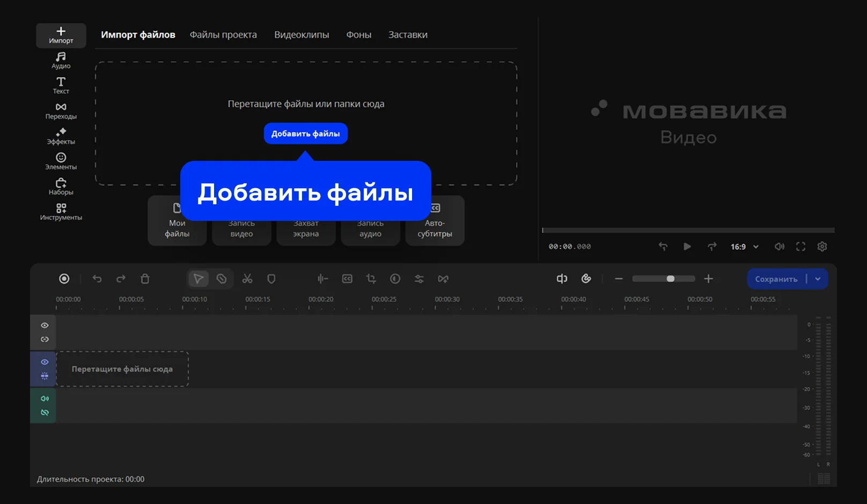Open the Transitions panel
867x504 pixels.
pyautogui.click(x=61, y=110)
